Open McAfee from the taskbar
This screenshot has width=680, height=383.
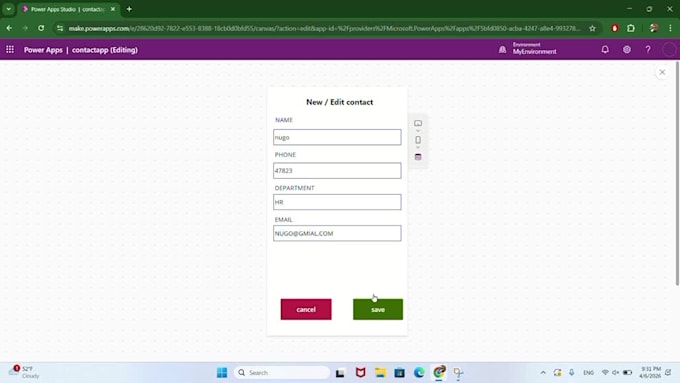coord(360,373)
